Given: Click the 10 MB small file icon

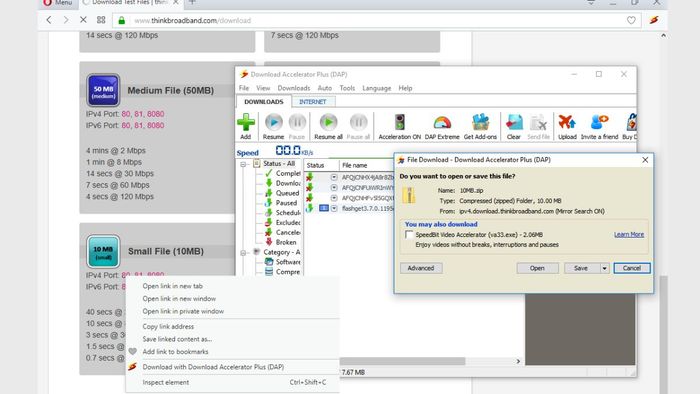Looking at the screenshot, I should 103,251.
